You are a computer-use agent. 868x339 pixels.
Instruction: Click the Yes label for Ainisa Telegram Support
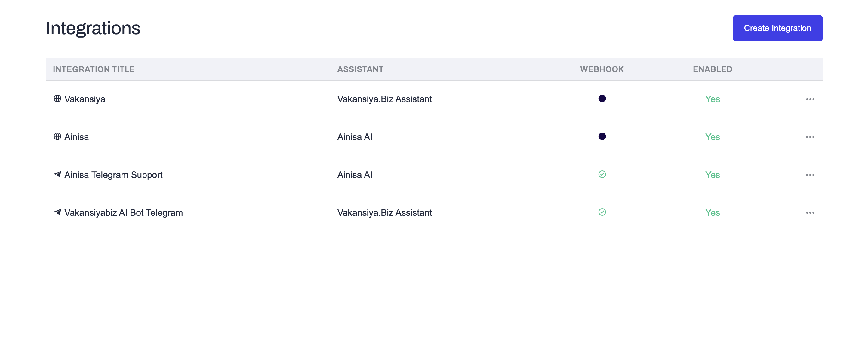click(x=712, y=174)
